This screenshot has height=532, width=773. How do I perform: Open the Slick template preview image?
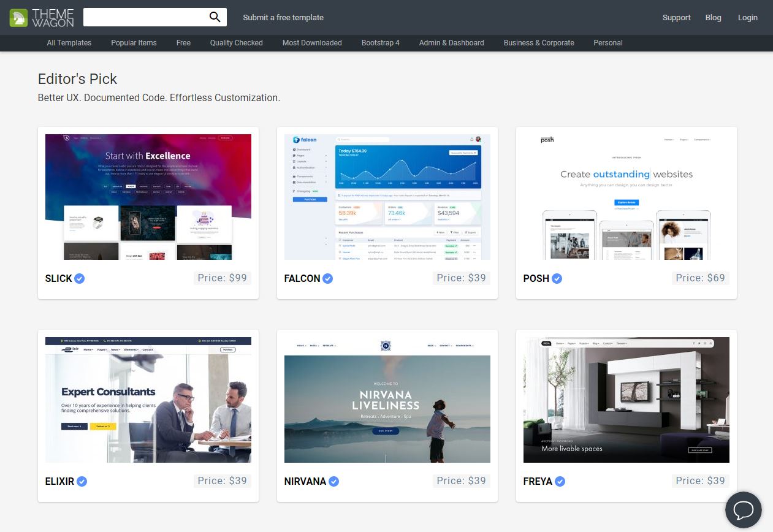[148, 197]
